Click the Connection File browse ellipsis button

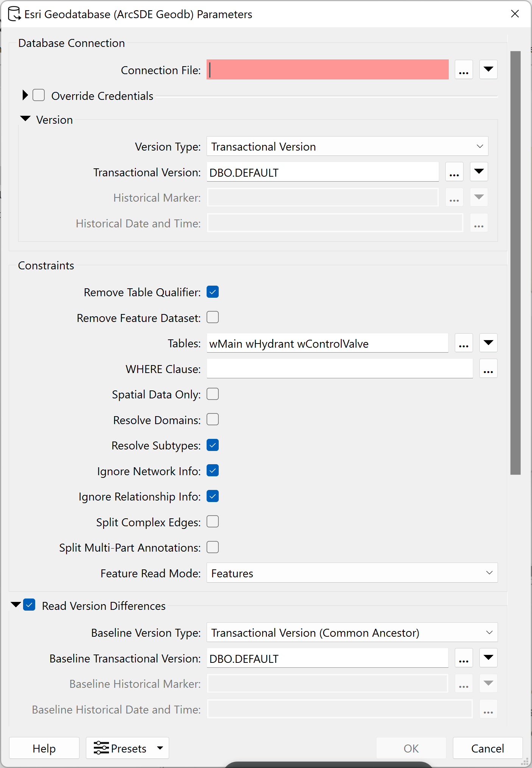point(464,70)
